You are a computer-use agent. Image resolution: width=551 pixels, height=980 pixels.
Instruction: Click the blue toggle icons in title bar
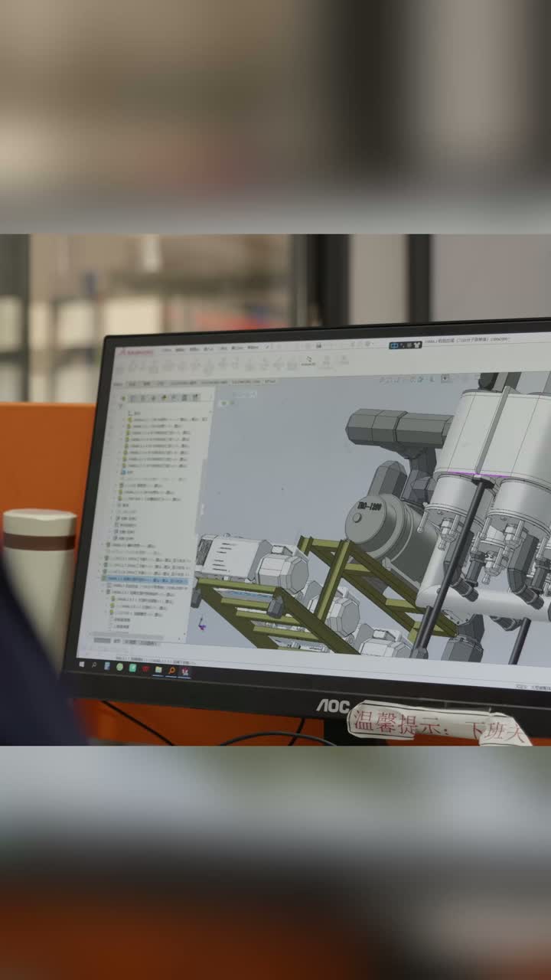(x=405, y=345)
